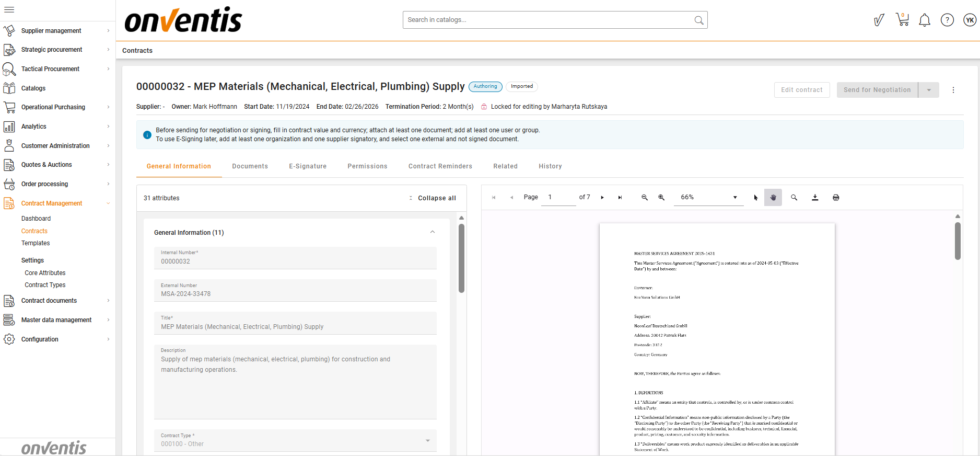980x456 pixels.
Task: Download the contract PDF document
Action: (815, 198)
